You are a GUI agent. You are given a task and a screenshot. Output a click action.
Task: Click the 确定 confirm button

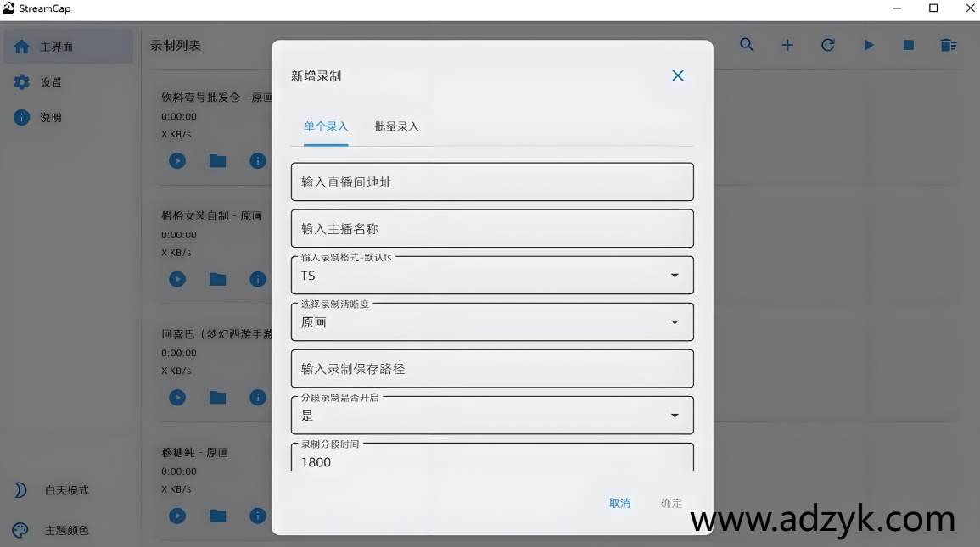pyautogui.click(x=670, y=502)
